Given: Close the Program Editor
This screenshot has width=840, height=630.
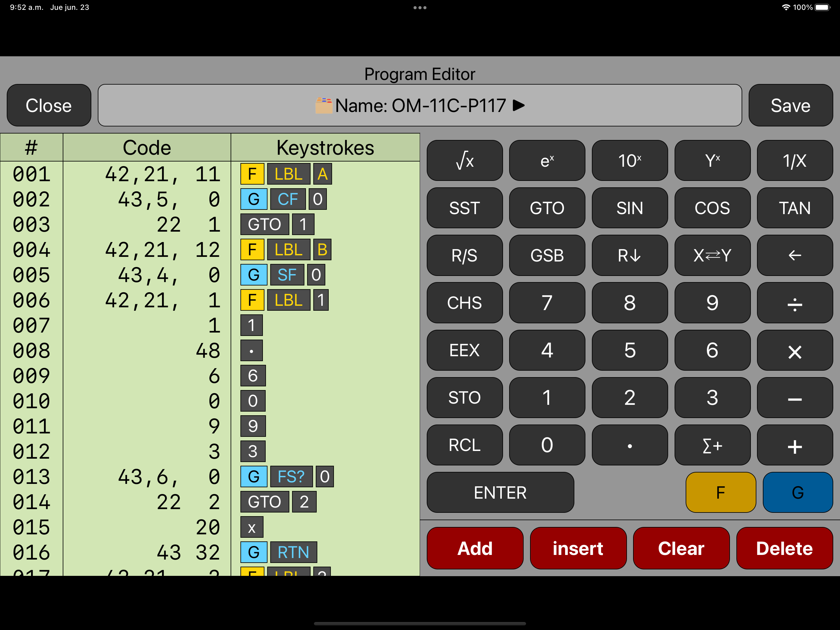Looking at the screenshot, I should click(x=49, y=105).
